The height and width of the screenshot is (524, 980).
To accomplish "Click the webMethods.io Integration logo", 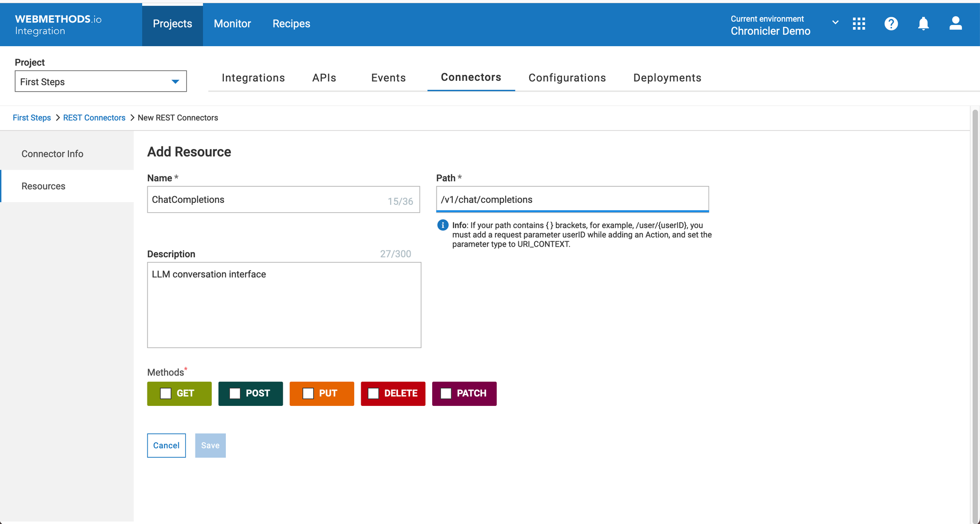I will coord(58,25).
